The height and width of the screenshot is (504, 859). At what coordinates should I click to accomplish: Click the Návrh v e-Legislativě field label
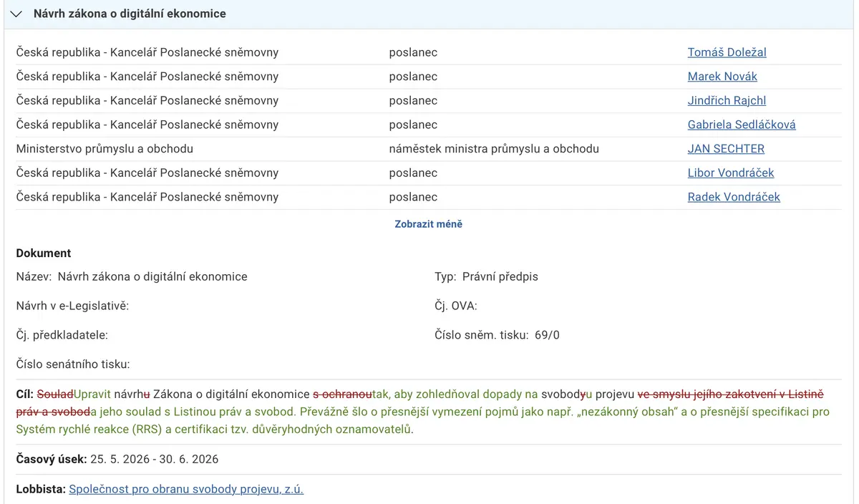tap(72, 306)
